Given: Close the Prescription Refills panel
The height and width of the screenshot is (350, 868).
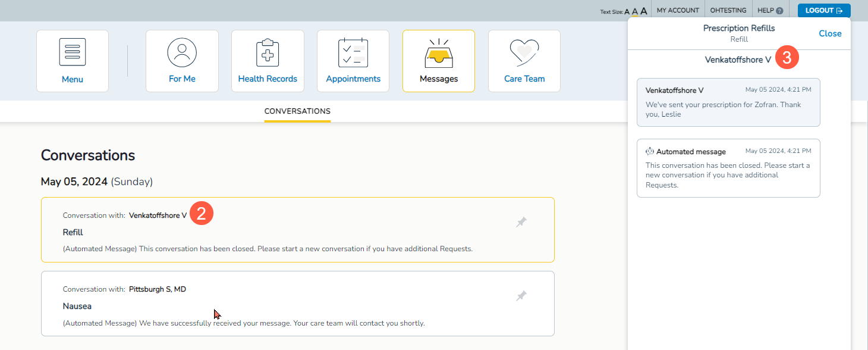Looking at the screenshot, I should click(830, 33).
